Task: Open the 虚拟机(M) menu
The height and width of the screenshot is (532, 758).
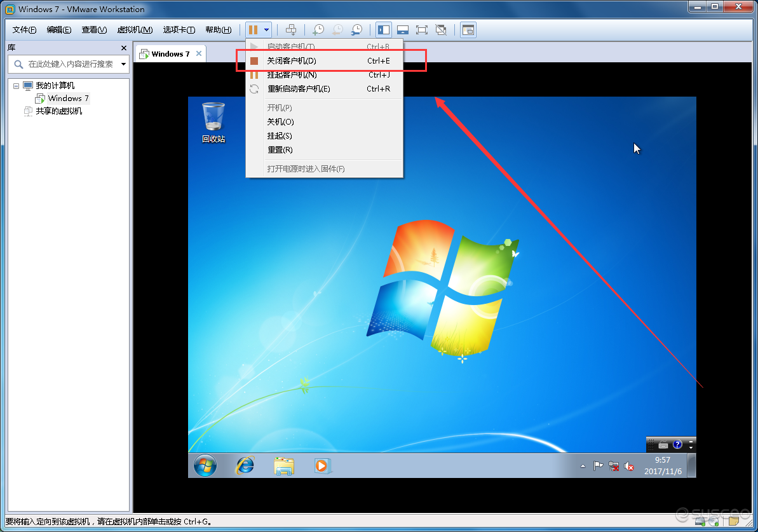Action: (x=135, y=30)
